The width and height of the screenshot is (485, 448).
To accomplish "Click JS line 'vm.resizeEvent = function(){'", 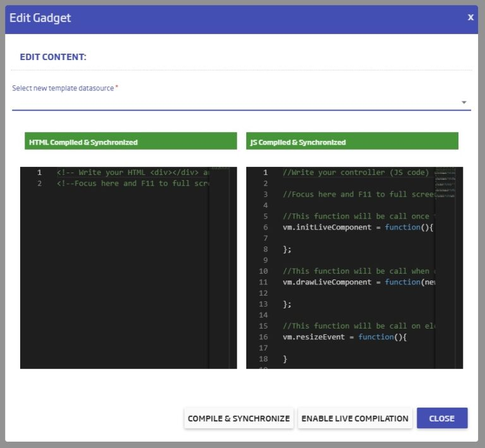I will [x=345, y=337].
